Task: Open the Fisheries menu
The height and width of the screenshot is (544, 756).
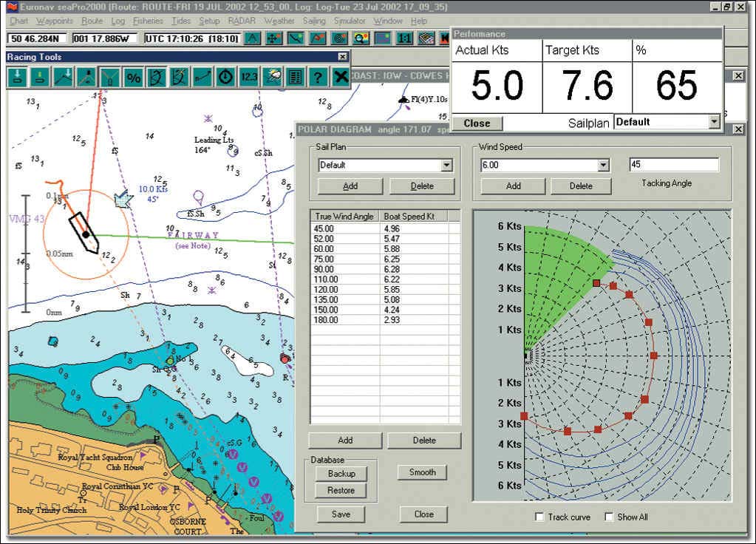Action: (x=148, y=21)
